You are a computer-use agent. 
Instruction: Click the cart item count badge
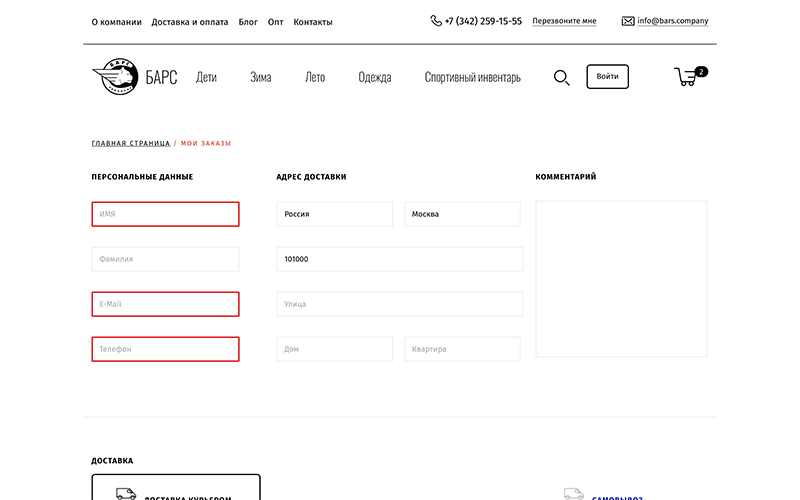coord(701,71)
